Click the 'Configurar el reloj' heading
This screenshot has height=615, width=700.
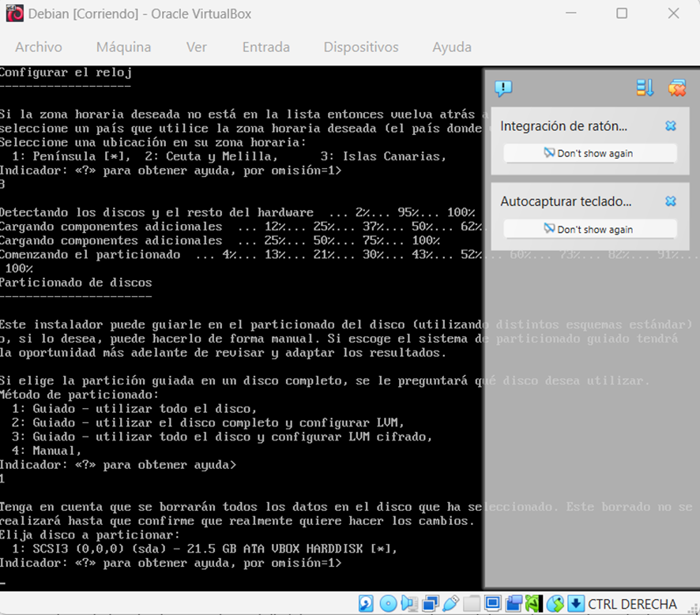click(x=66, y=73)
